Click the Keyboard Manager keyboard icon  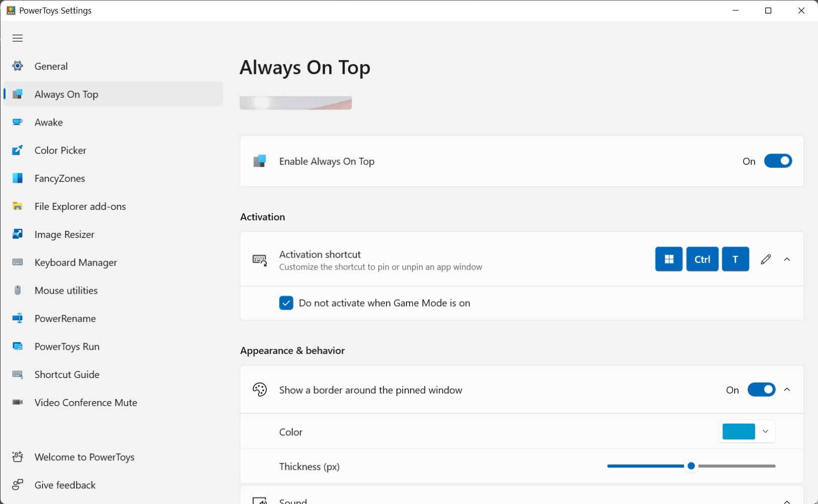(18, 262)
